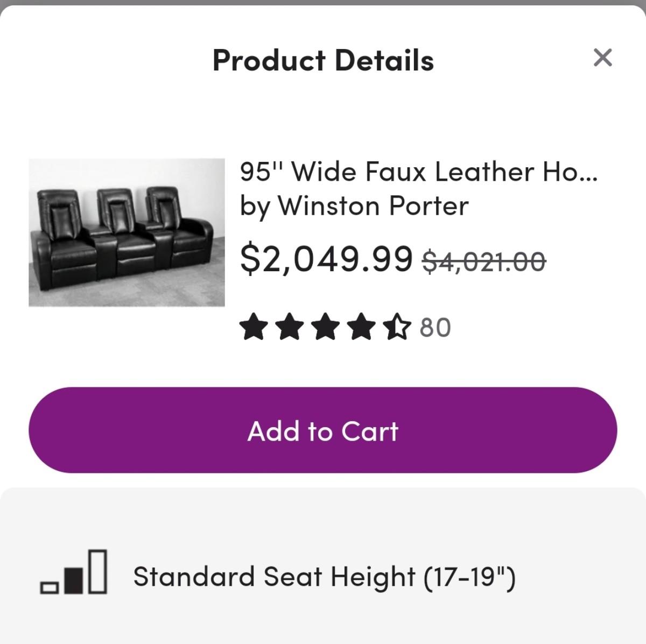Click the crossed-out $4,021.00 original price
Image resolution: width=646 pixels, height=644 pixels.
click(484, 262)
